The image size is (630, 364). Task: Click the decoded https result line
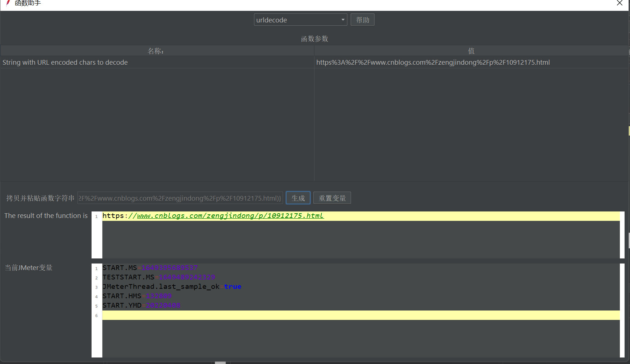(361, 216)
